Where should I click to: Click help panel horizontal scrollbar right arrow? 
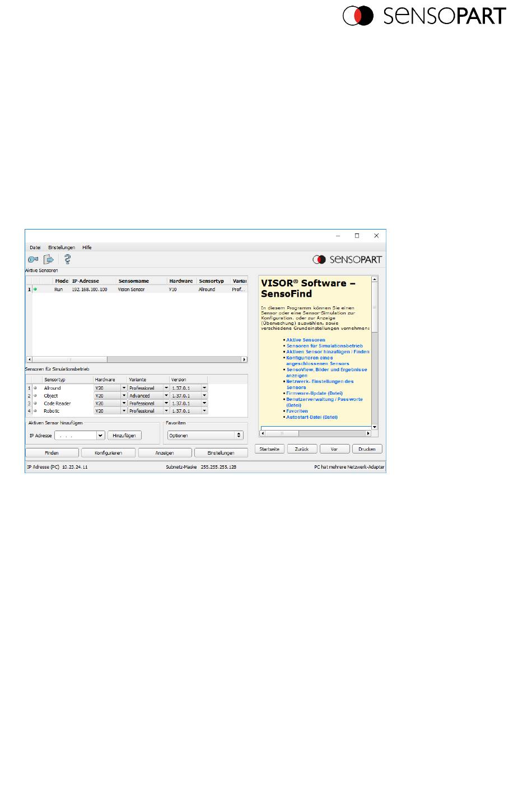click(x=368, y=433)
